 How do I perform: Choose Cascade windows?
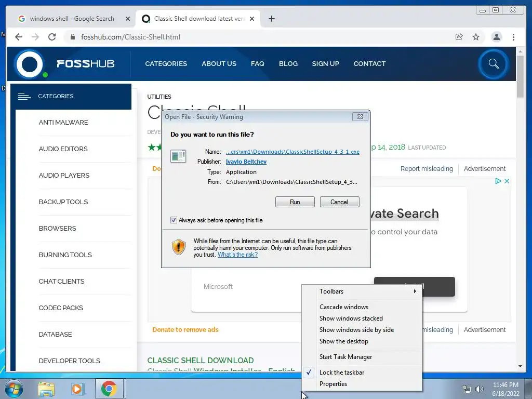click(362, 307)
